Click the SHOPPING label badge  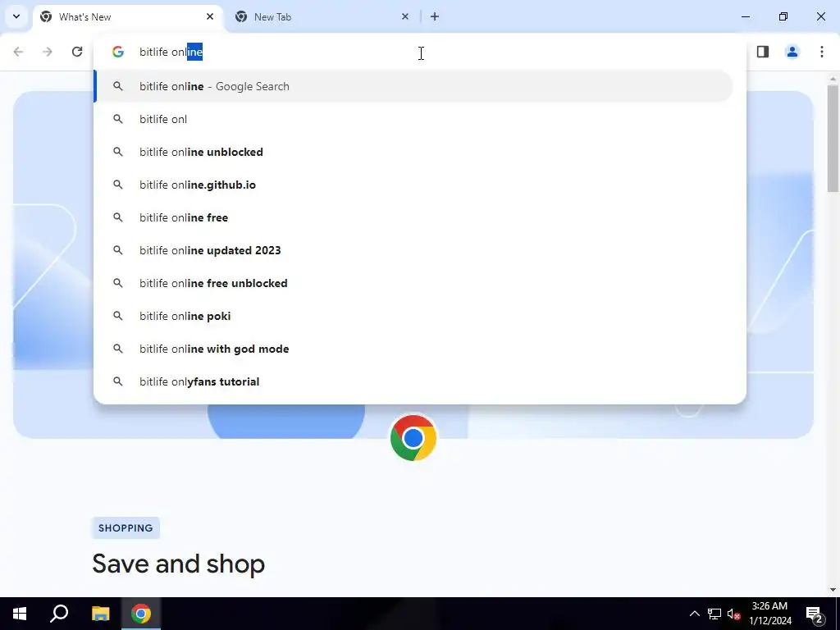pos(126,527)
